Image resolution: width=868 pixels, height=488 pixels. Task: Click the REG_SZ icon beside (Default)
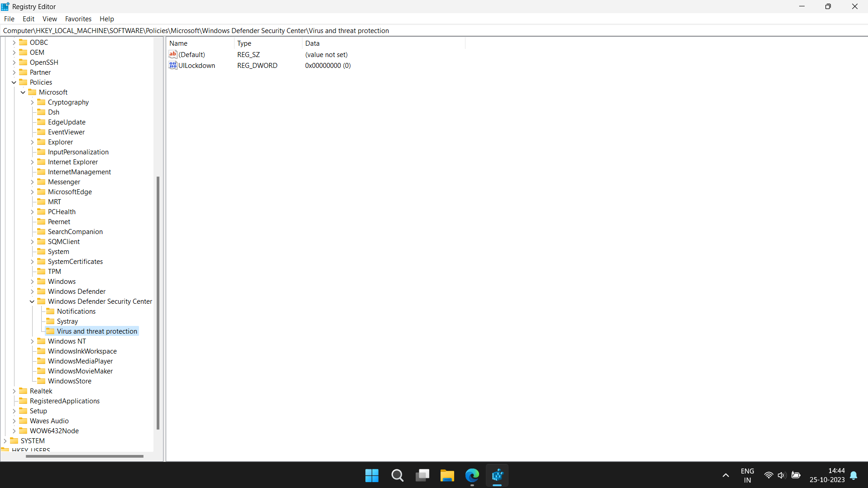(173, 54)
